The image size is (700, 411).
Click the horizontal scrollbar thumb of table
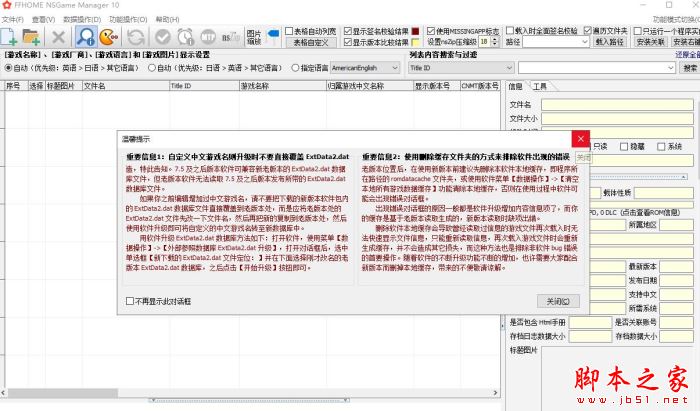(x=62, y=393)
